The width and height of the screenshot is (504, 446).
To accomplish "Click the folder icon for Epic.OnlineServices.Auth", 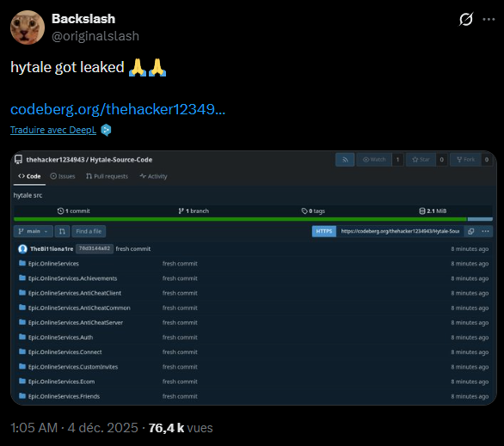I will click(x=22, y=337).
